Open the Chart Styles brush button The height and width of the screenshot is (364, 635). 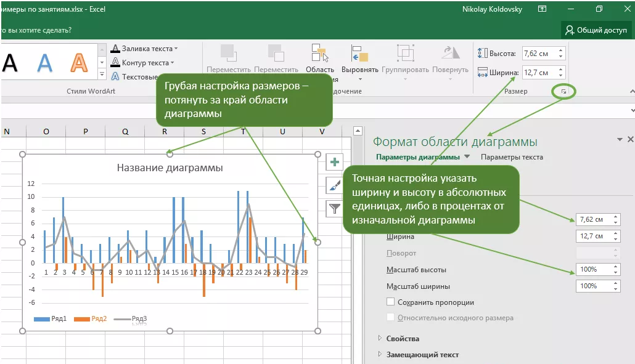(x=335, y=185)
